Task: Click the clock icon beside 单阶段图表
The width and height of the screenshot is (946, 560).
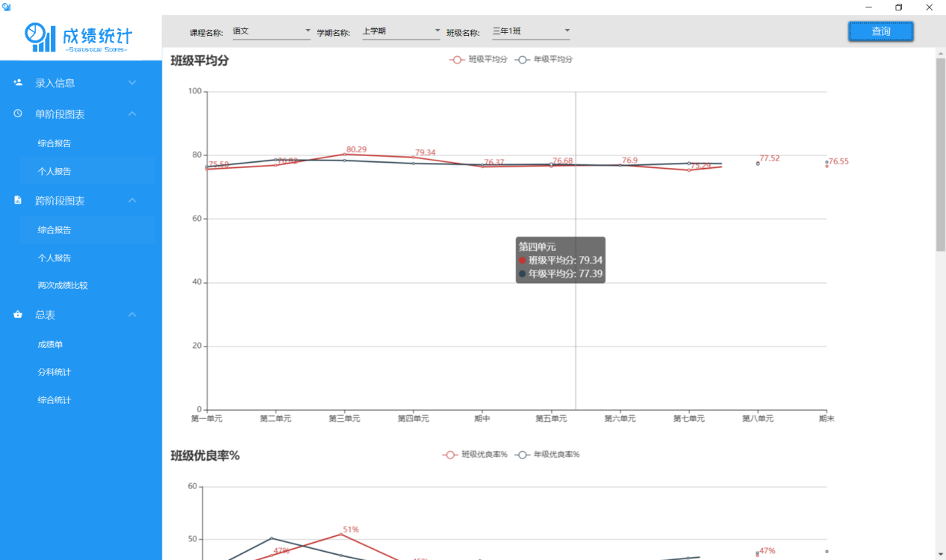Action: click(x=18, y=113)
